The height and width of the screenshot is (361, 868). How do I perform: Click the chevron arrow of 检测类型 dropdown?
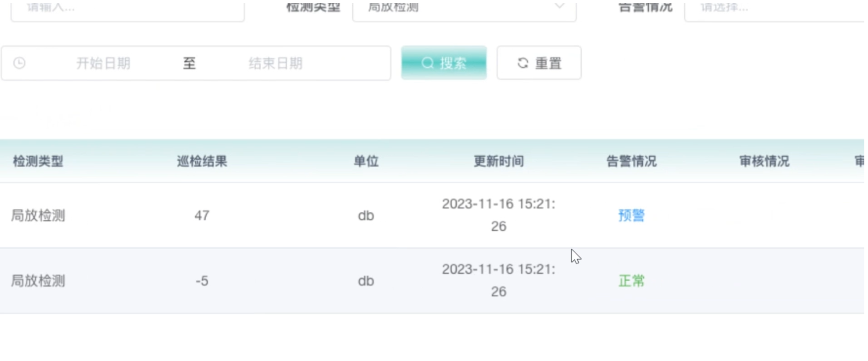pyautogui.click(x=559, y=6)
